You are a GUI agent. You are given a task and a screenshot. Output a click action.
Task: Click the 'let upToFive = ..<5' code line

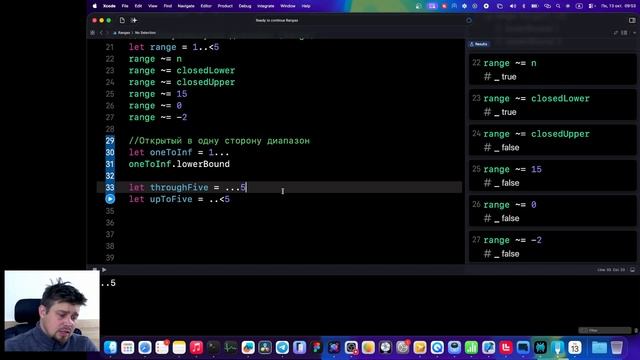click(179, 199)
